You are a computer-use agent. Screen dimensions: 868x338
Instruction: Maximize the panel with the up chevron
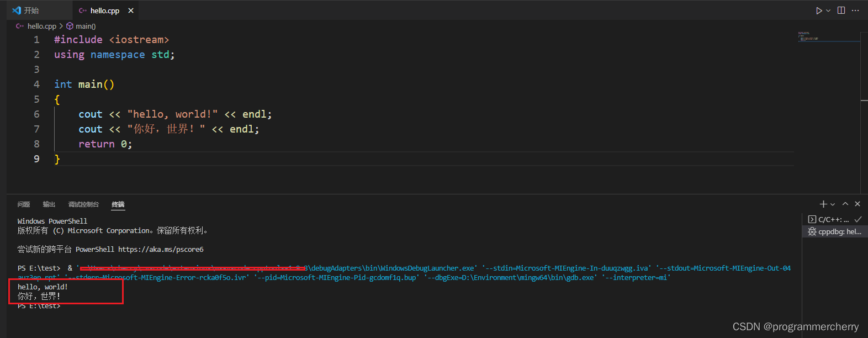coord(845,204)
